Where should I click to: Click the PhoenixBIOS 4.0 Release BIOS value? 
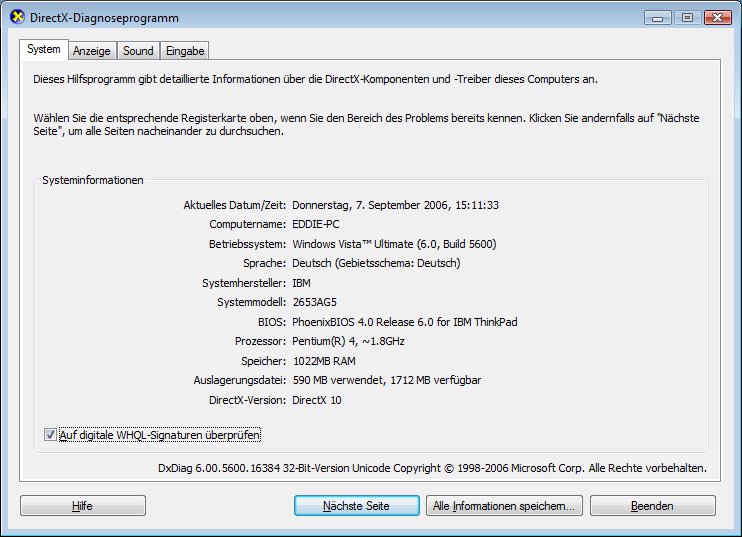pyautogui.click(x=405, y=322)
